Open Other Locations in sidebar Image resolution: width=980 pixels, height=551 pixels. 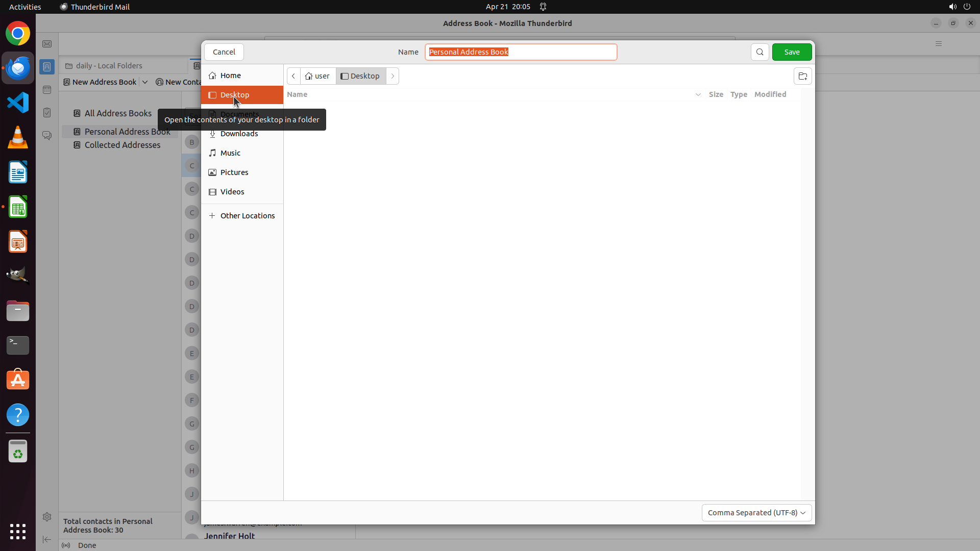[247, 216]
